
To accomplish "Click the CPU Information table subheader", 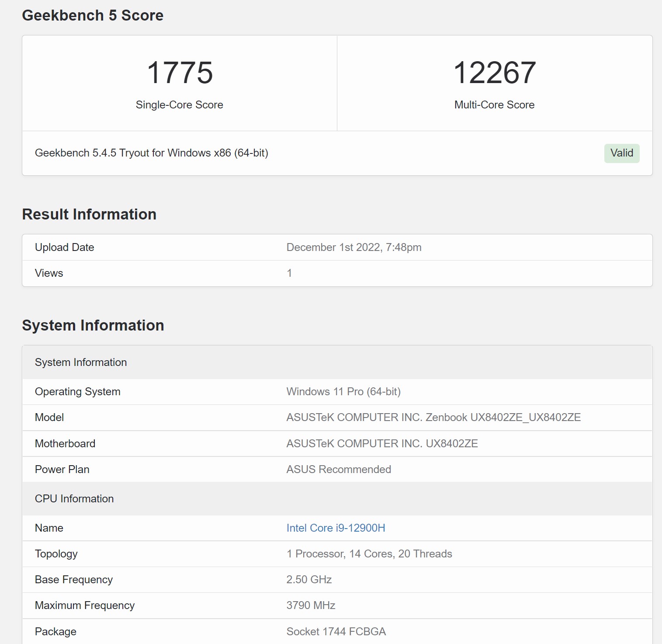I will 74,499.
